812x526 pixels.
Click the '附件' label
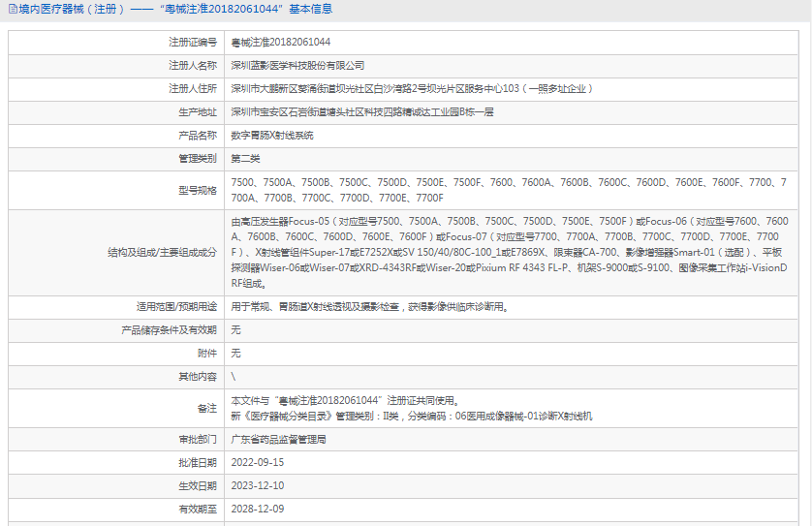point(207,354)
